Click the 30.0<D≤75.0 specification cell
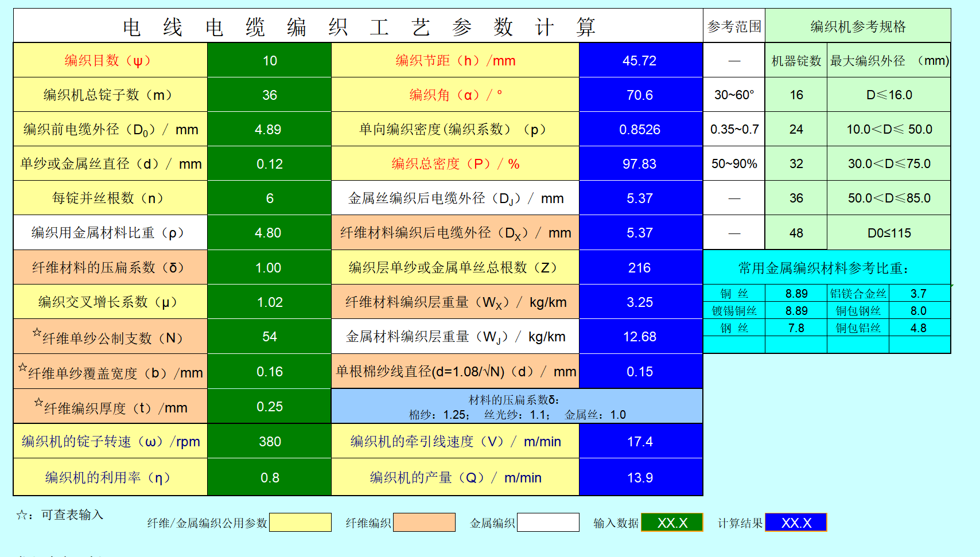This screenshot has width=980, height=557. tap(889, 163)
